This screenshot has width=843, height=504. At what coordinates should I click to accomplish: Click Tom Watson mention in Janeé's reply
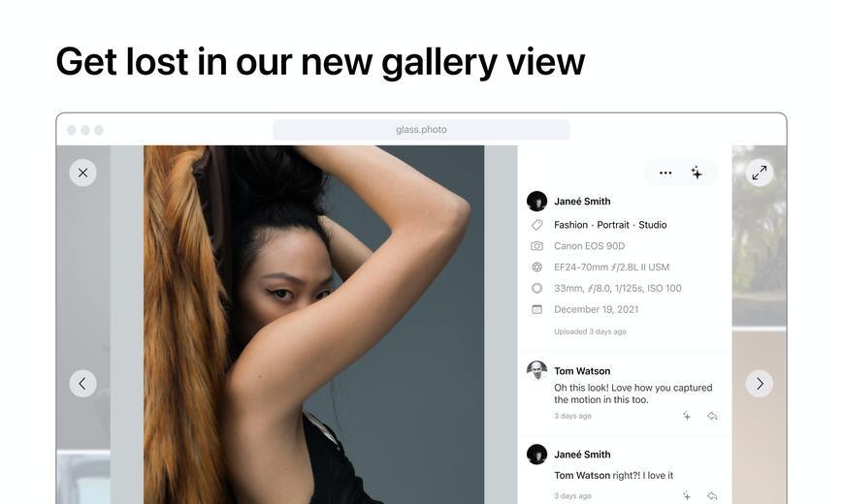pos(582,475)
